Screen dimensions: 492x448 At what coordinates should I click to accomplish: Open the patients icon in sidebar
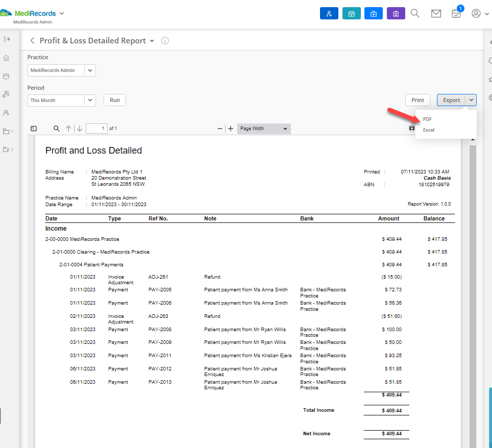[x=6, y=94]
